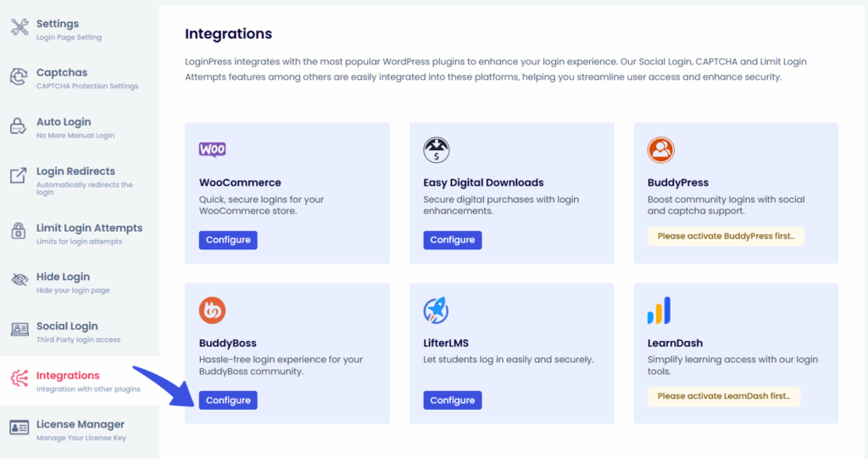
Task: Click the BuddyBoss orange logo
Action: pyautogui.click(x=213, y=310)
